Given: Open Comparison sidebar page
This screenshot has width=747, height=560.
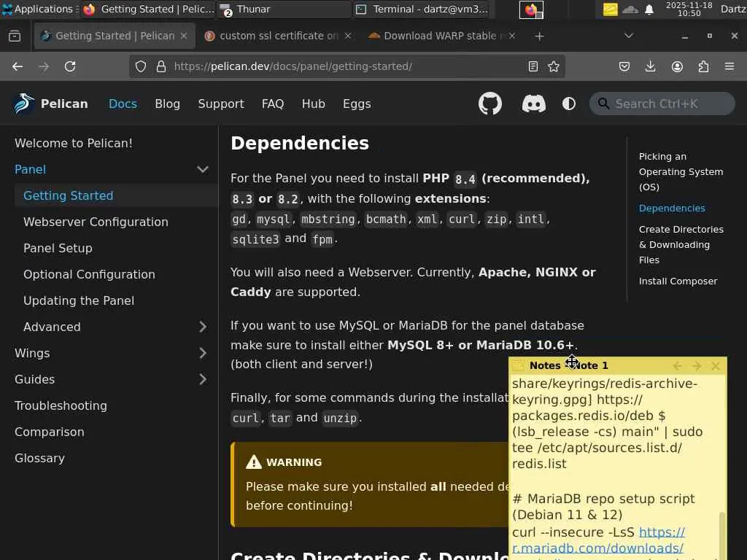Looking at the screenshot, I should [x=50, y=432].
